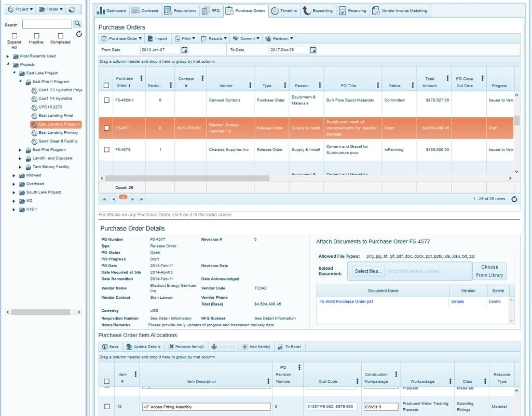Open Item Description column menu dots
This screenshot has width=532, height=416.
click(268, 381)
